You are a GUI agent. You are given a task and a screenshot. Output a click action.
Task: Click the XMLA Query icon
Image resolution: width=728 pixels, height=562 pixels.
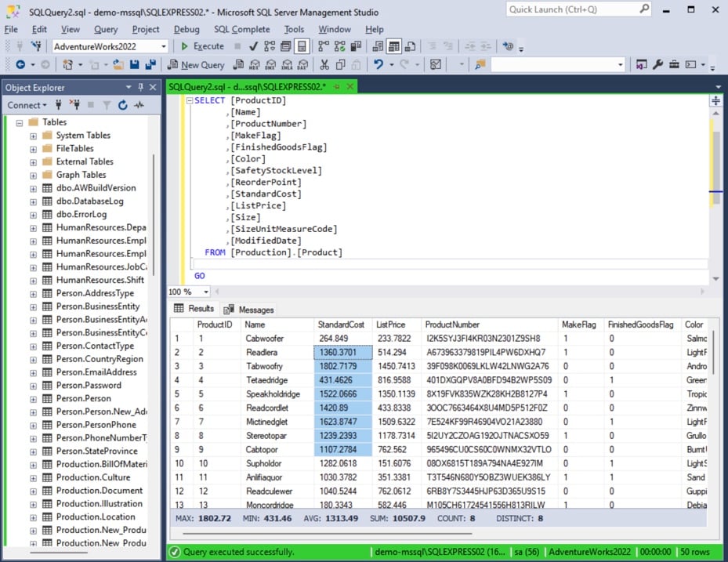[288, 64]
